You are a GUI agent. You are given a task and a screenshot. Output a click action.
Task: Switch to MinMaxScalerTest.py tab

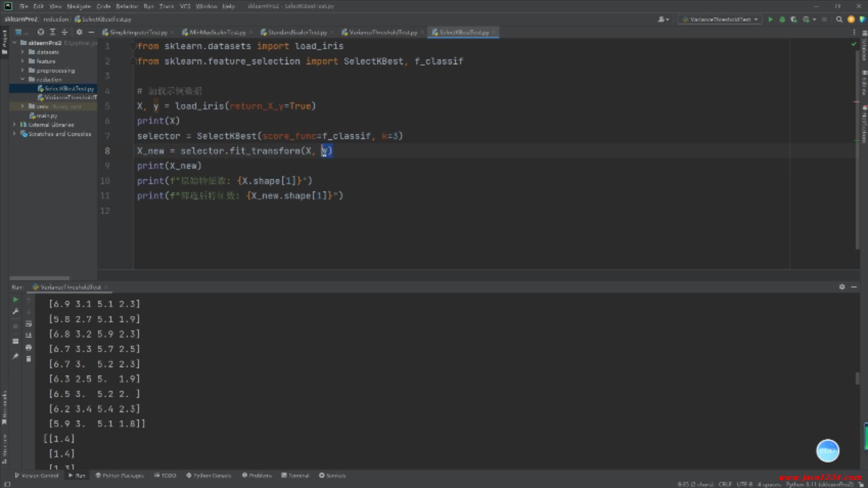click(x=217, y=33)
